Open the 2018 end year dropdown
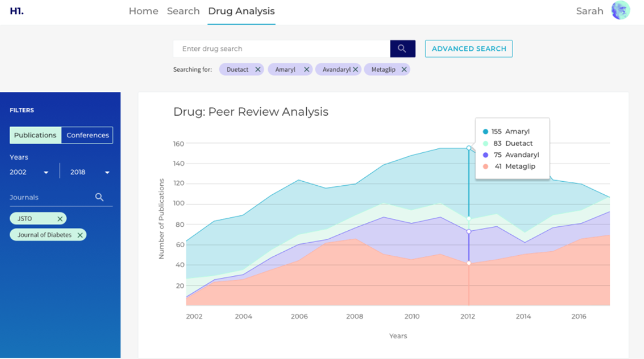The width and height of the screenshot is (644, 359). (90, 172)
